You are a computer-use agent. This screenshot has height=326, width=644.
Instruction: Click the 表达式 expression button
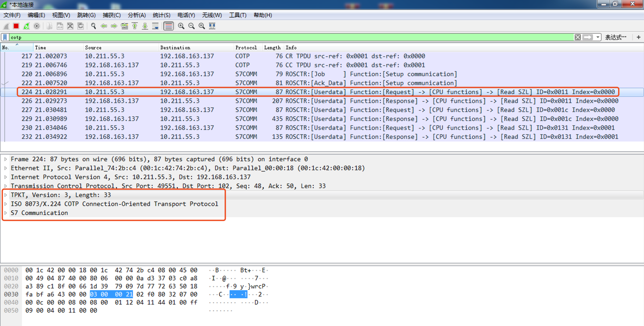pos(616,37)
